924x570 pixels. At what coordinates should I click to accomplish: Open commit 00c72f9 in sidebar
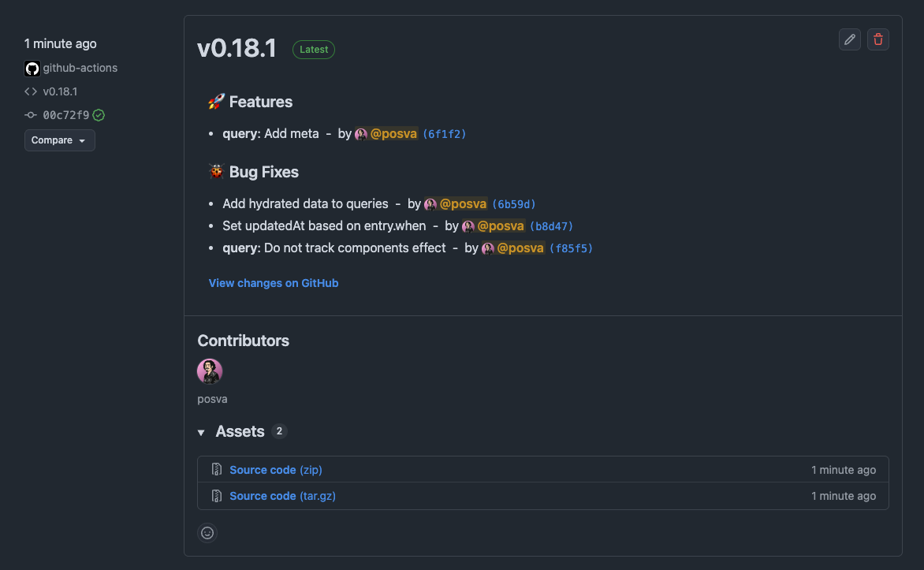66,115
